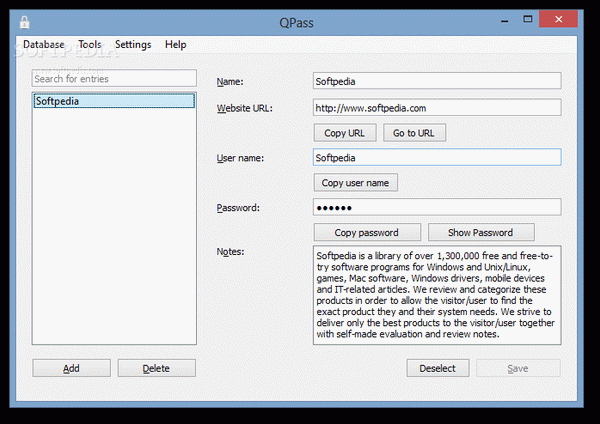Screen dimensions: 600x424
Task: Select the Softpedia entry in the list
Action: [x=114, y=101]
